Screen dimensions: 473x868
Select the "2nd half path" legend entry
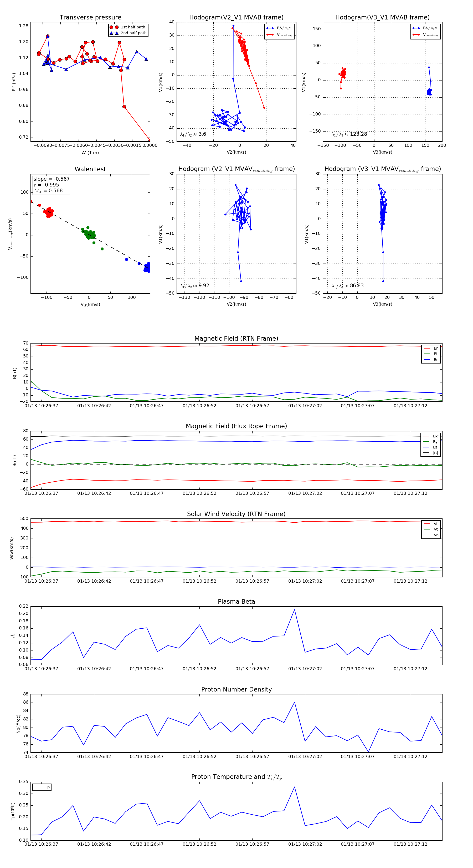pyautogui.click(x=128, y=33)
